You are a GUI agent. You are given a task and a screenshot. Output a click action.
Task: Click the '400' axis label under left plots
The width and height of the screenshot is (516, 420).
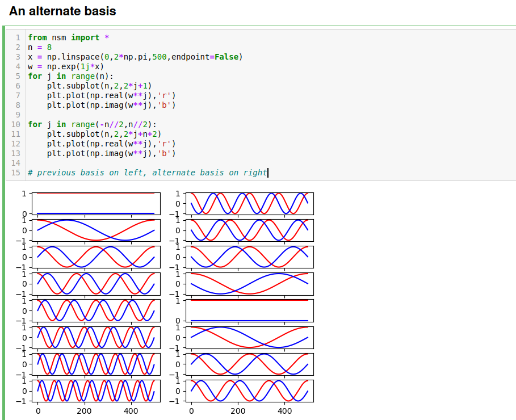tap(131, 411)
